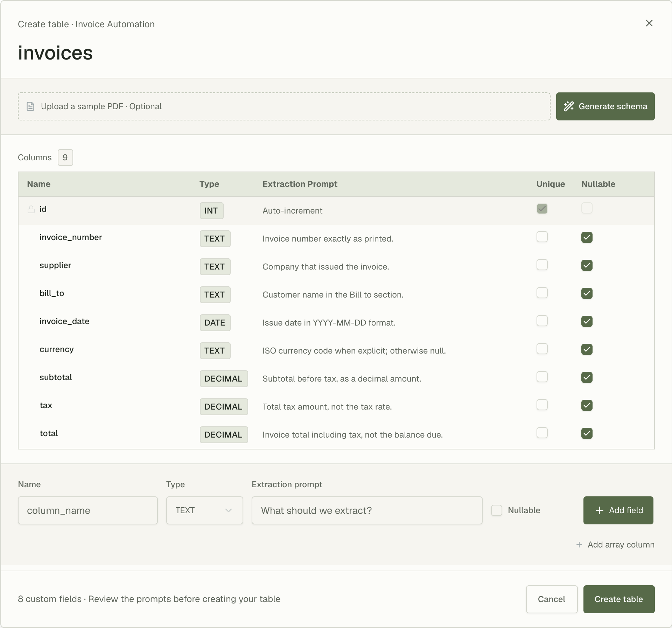Viewport: 672px width, 628px height.
Task: Click the magic wand icon on Generate schema
Action: 569,106
